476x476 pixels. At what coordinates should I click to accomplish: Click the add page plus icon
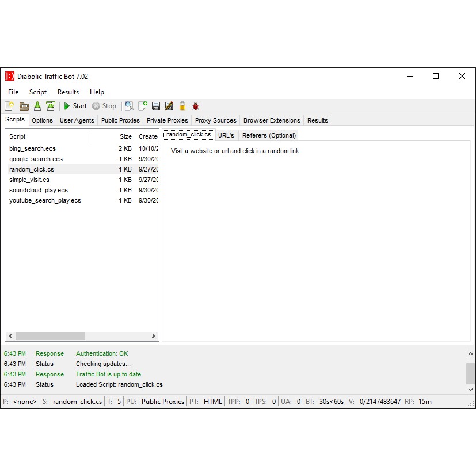tap(142, 106)
